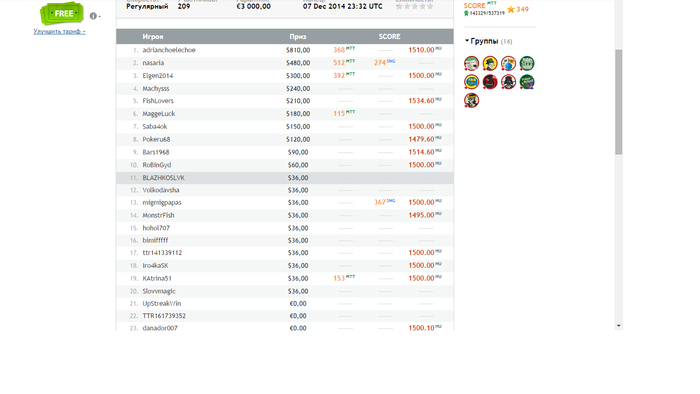Click the "SCORE MTT" sidebar label
Viewport: 700px width, 394px height.
point(480,5)
